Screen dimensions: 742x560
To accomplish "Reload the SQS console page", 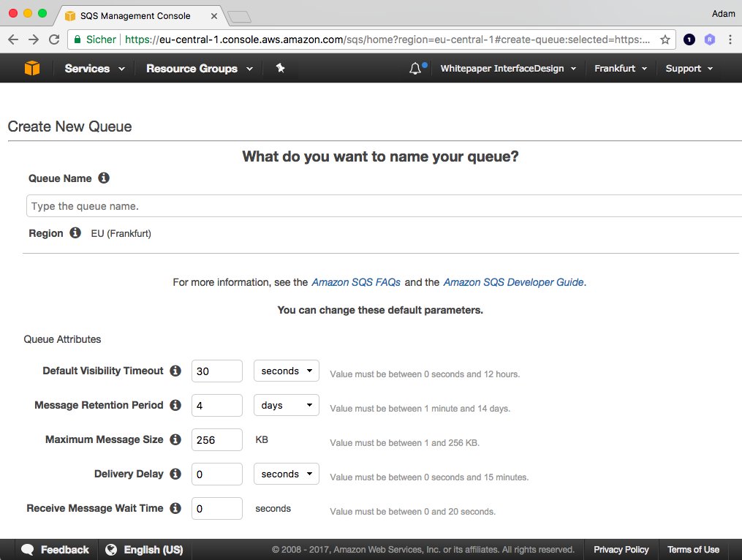I will (x=54, y=39).
